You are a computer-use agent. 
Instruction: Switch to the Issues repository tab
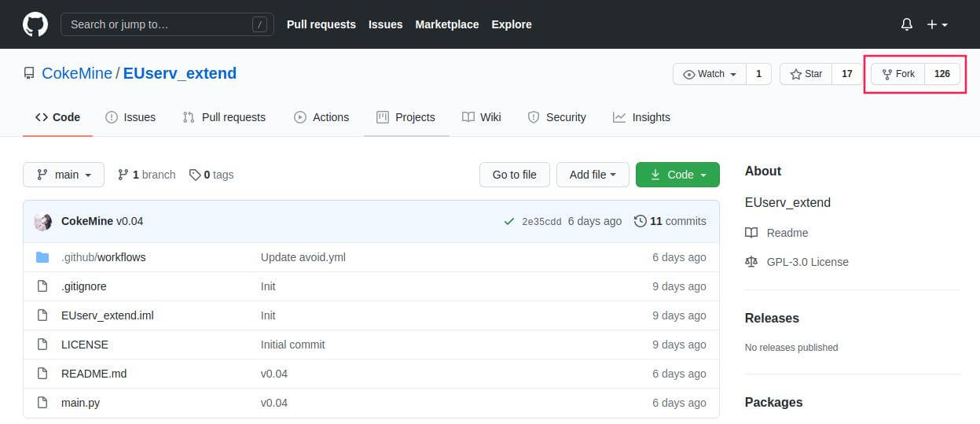130,117
